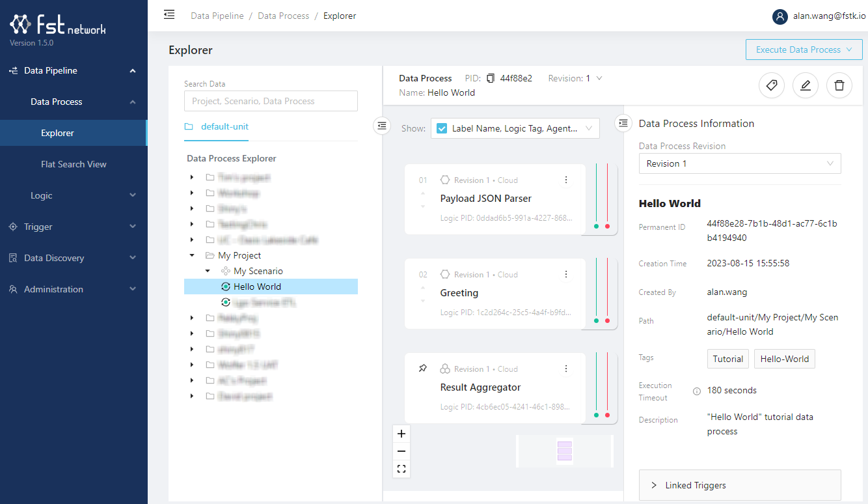This screenshot has height=504, width=868.
Task: Open the Data Process Revision dropdown
Action: (740, 163)
